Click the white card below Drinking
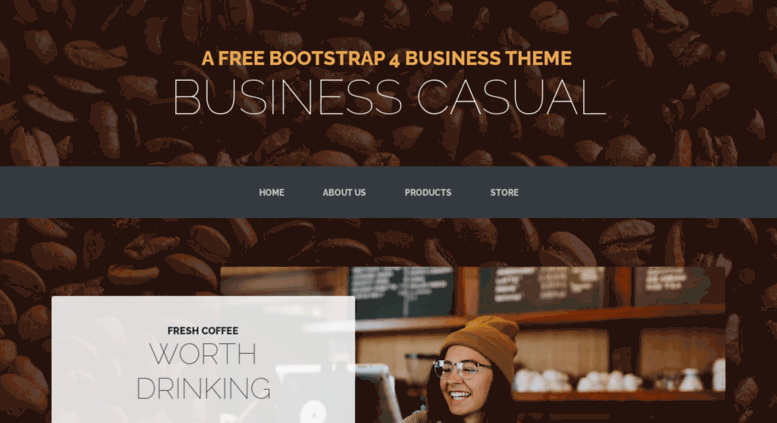The width and height of the screenshot is (777, 423). coord(203,412)
